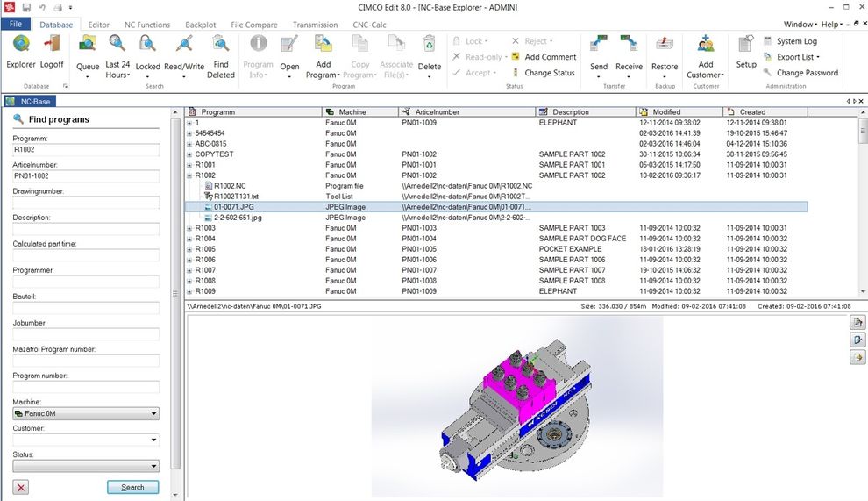This screenshot has width=868, height=501.
Task: Send program to machine
Action: 599,55
